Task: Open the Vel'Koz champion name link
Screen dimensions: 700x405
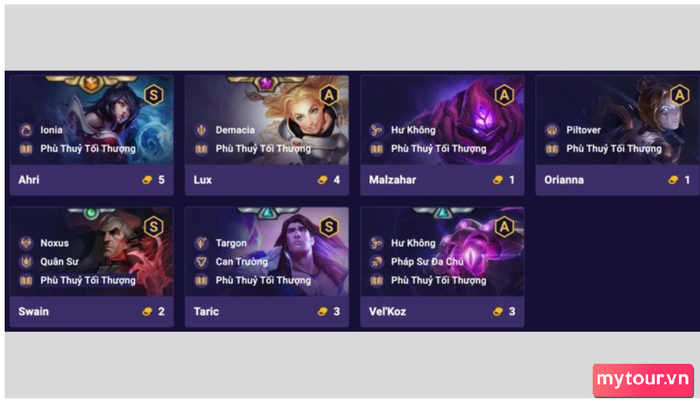Action: (387, 312)
